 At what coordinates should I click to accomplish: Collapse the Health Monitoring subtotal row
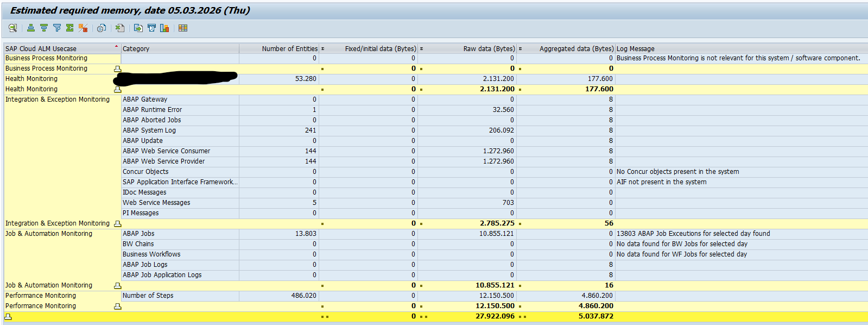tap(117, 90)
